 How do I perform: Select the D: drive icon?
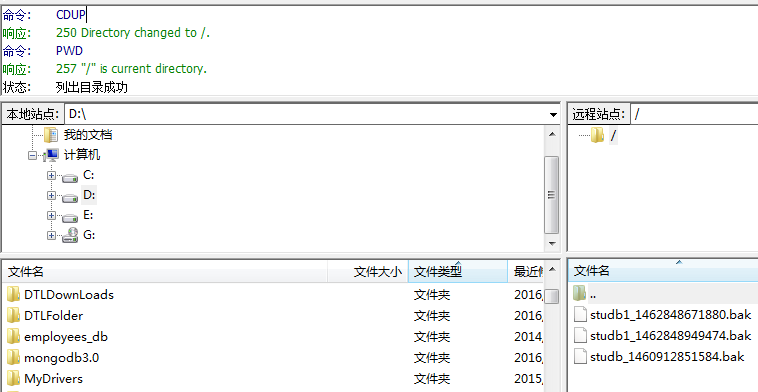tap(70, 197)
